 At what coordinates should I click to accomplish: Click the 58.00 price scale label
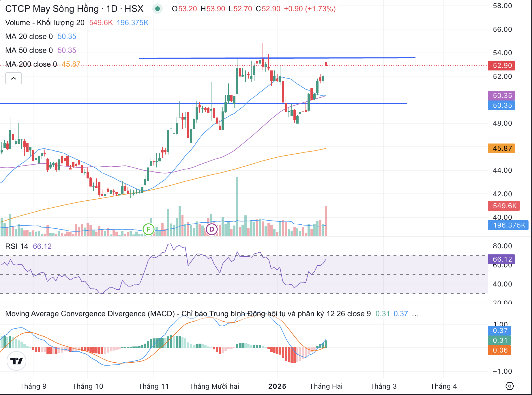point(502,6)
